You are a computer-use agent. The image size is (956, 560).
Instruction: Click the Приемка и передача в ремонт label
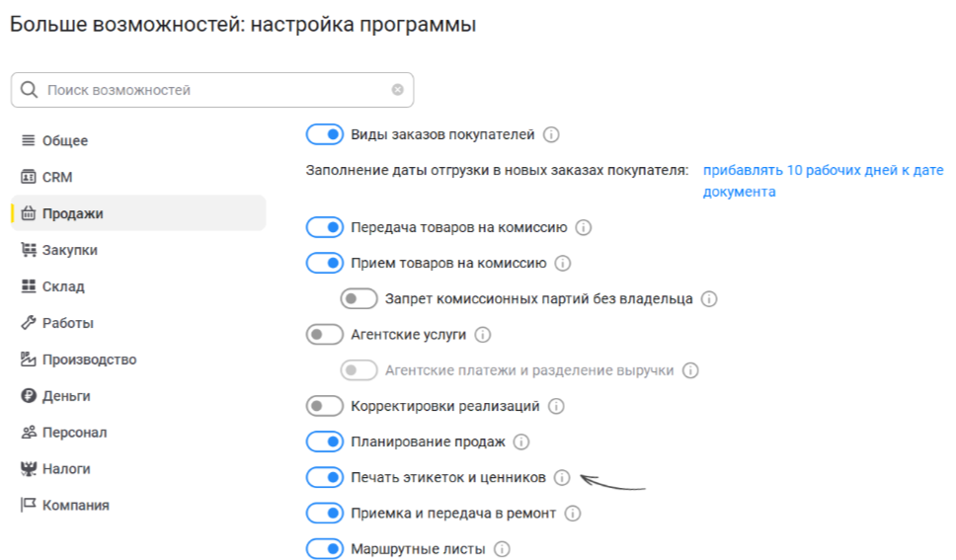point(453,513)
